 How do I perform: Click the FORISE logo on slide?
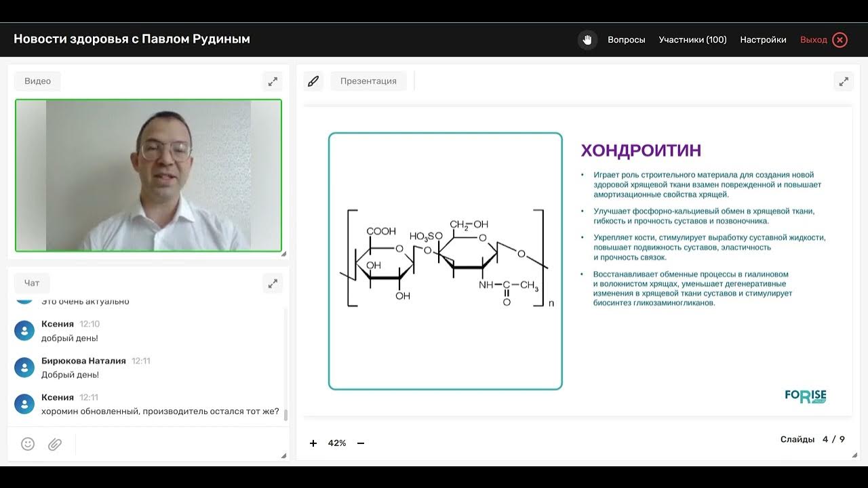tap(806, 396)
